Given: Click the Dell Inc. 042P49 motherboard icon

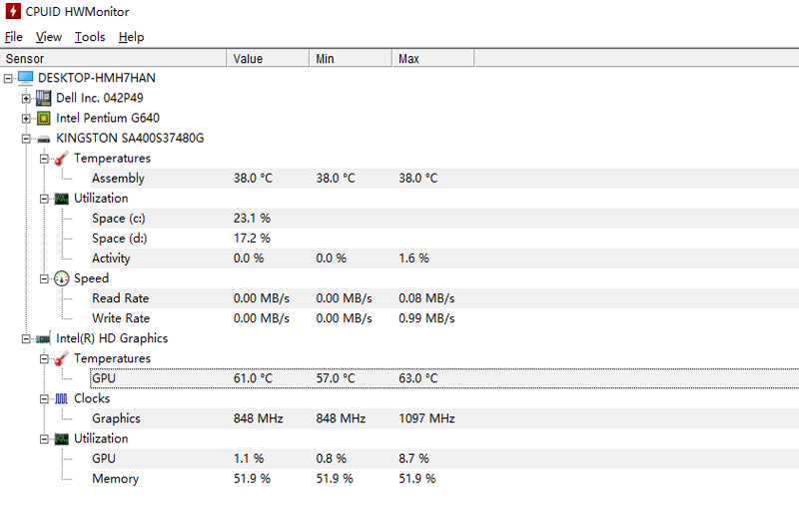Looking at the screenshot, I should pos(44,98).
